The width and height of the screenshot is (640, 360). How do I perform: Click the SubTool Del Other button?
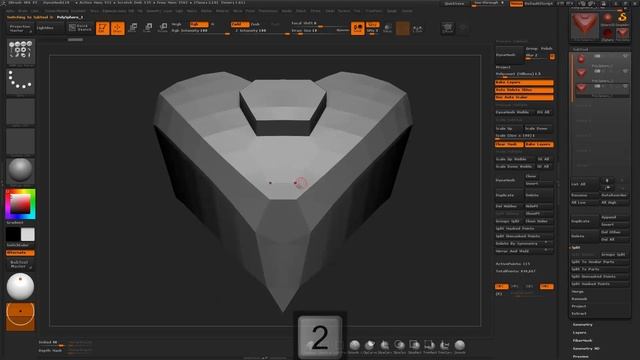[614, 232]
